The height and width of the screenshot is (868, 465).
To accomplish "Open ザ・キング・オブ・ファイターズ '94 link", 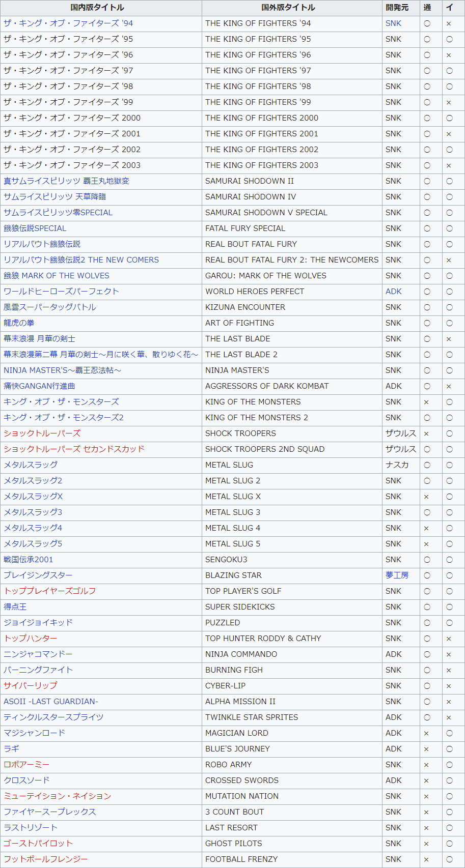I will pos(68,23).
